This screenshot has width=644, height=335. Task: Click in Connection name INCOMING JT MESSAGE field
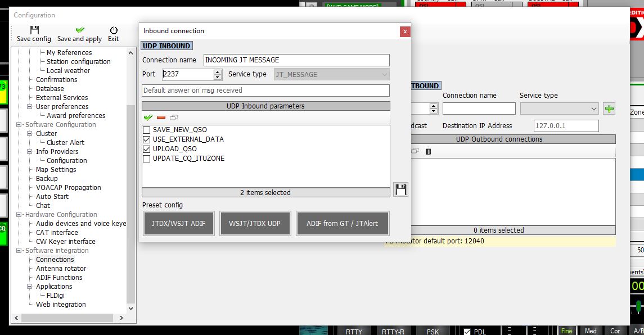296,60
